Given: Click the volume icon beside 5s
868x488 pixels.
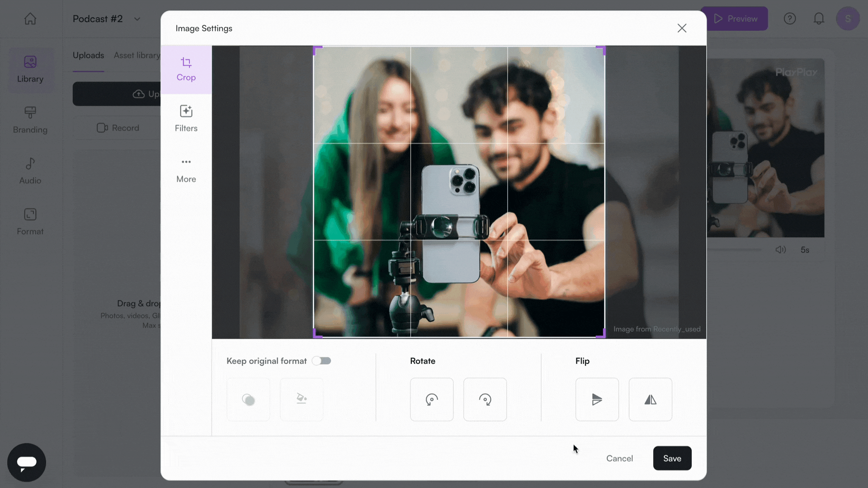Looking at the screenshot, I should pyautogui.click(x=781, y=250).
